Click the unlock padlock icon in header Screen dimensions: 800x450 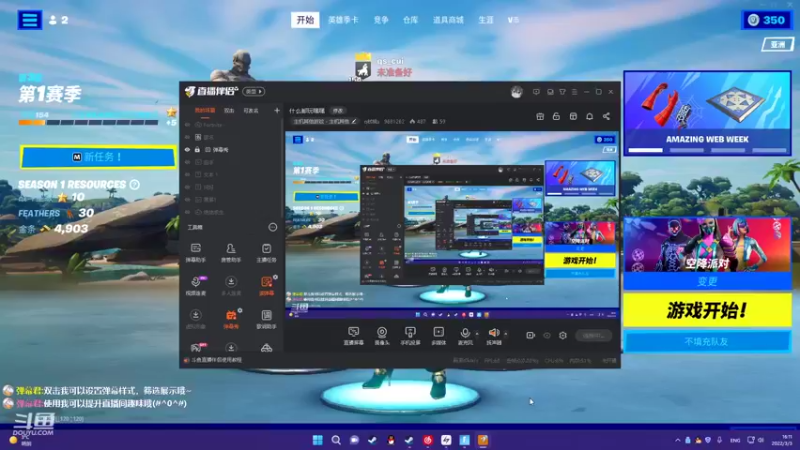click(x=556, y=116)
